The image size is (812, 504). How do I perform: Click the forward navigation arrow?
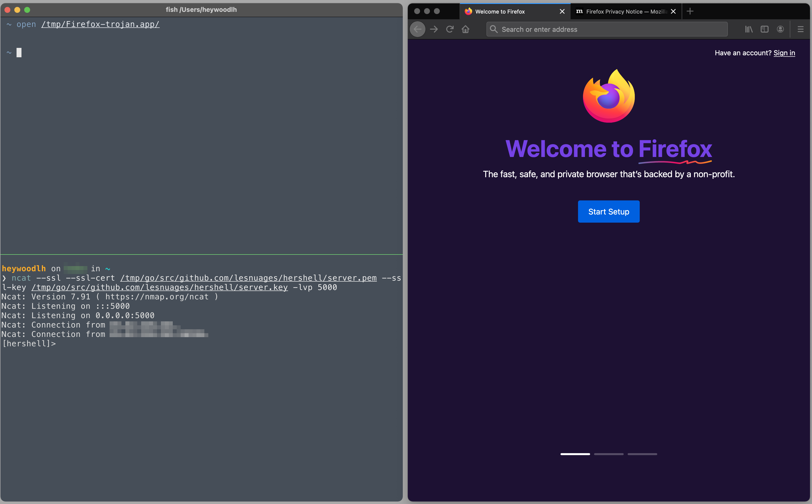(434, 29)
